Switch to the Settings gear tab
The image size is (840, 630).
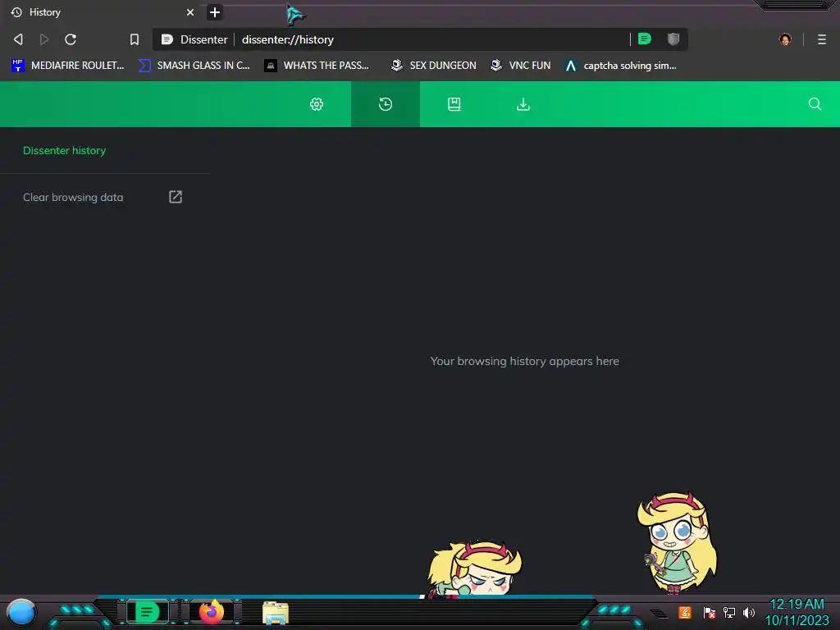317,104
